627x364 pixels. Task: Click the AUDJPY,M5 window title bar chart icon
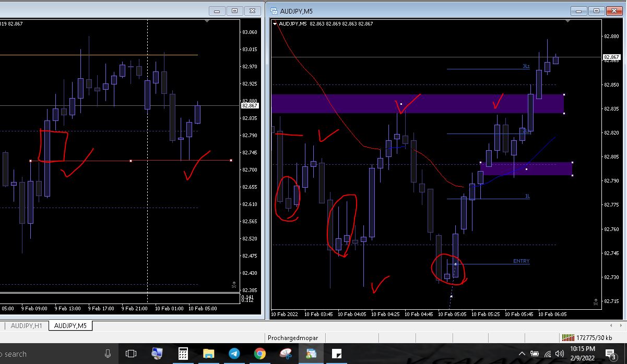(x=274, y=11)
